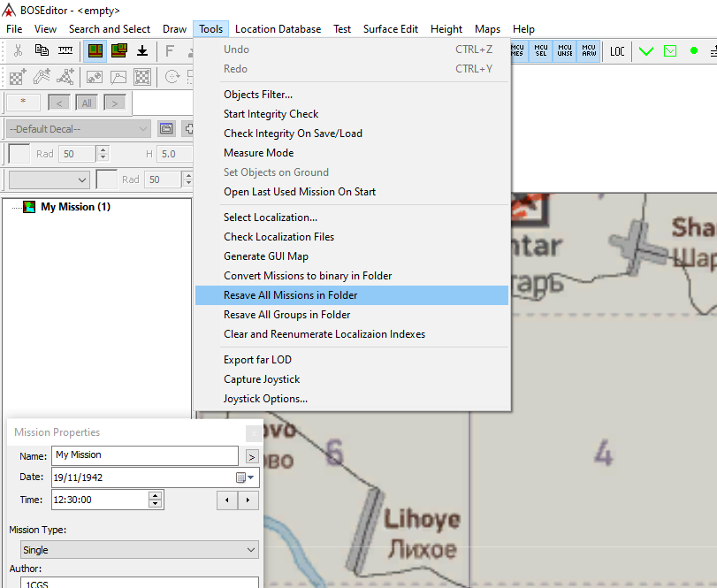
Task: Click into the mission Name field
Action: pyautogui.click(x=144, y=455)
